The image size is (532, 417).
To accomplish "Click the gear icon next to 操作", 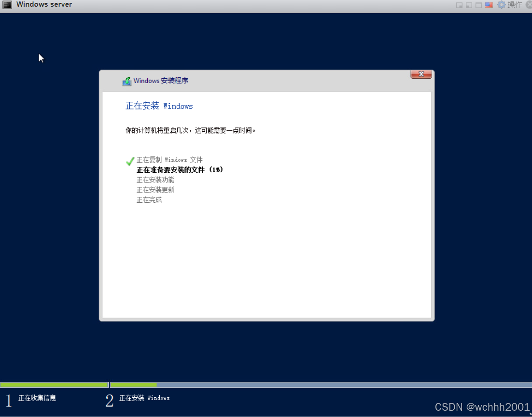I will [x=501, y=4].
